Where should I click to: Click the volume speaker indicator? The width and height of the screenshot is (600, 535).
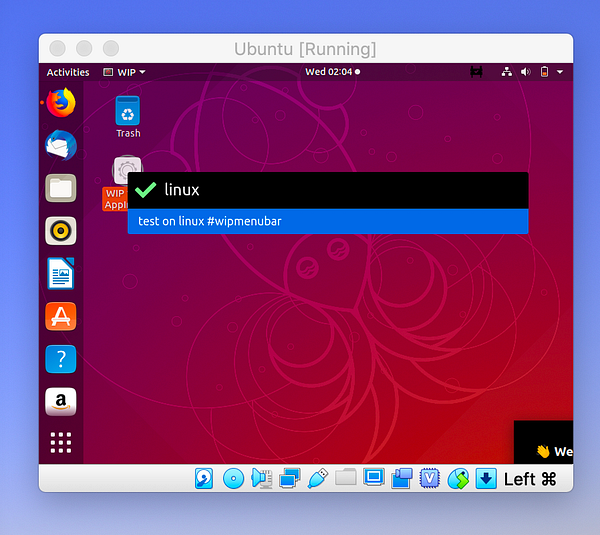pyautogui.click(x=525, y=72)
